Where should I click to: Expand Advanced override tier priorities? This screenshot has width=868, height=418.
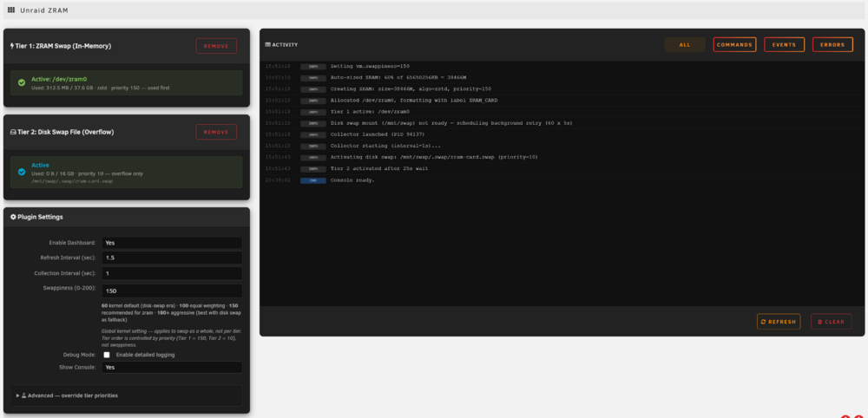pyautogui.click(x=127, y=395)
